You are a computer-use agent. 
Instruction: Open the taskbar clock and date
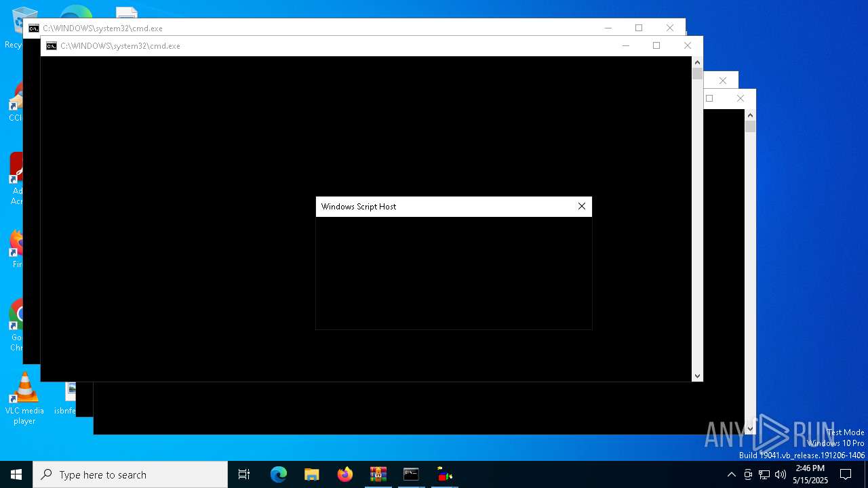tap(810, 474)
